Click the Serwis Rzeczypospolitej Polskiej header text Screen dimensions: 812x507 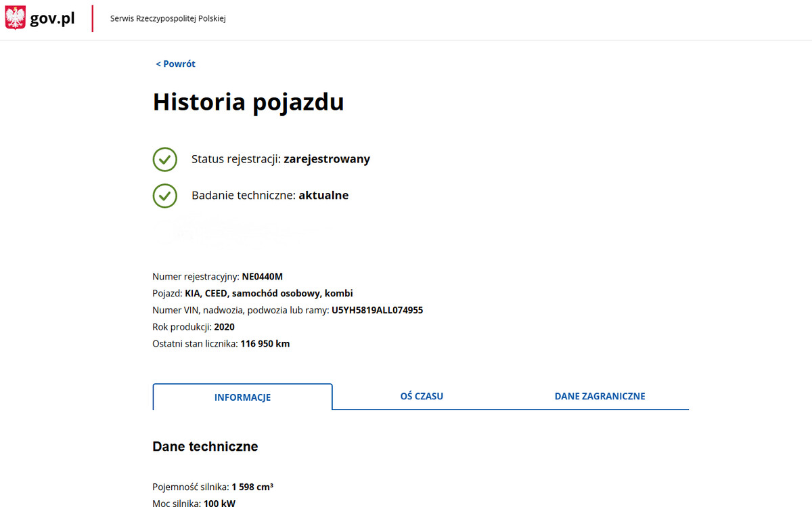click(x=168, y=19)
